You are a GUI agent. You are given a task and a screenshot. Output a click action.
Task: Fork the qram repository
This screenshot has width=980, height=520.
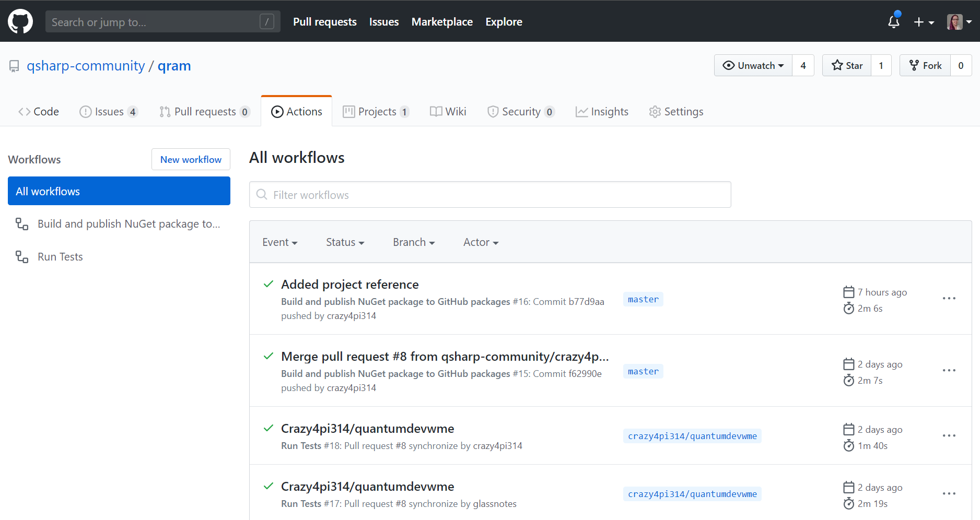click(925, 65)
